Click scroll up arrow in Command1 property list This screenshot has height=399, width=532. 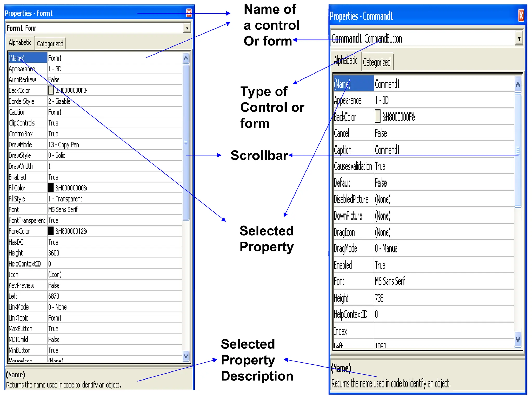tap(517, 84)
